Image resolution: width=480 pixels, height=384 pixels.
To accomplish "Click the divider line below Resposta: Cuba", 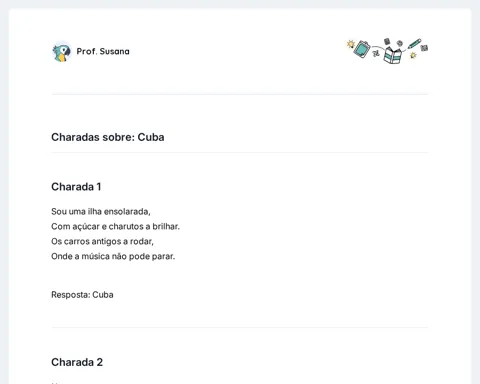I will (x=240, y=327).
